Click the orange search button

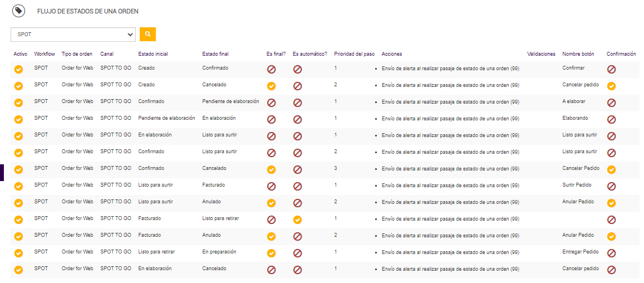[148, 34]
